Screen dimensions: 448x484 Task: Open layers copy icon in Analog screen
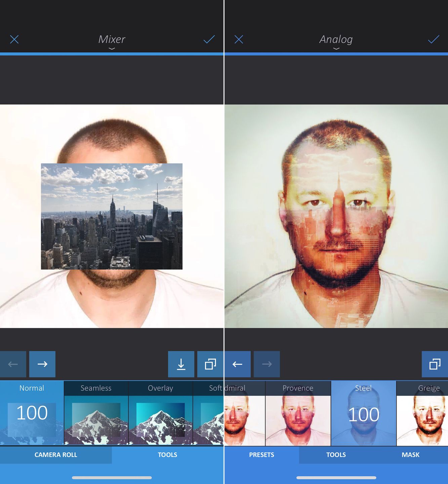pos(435,364)
